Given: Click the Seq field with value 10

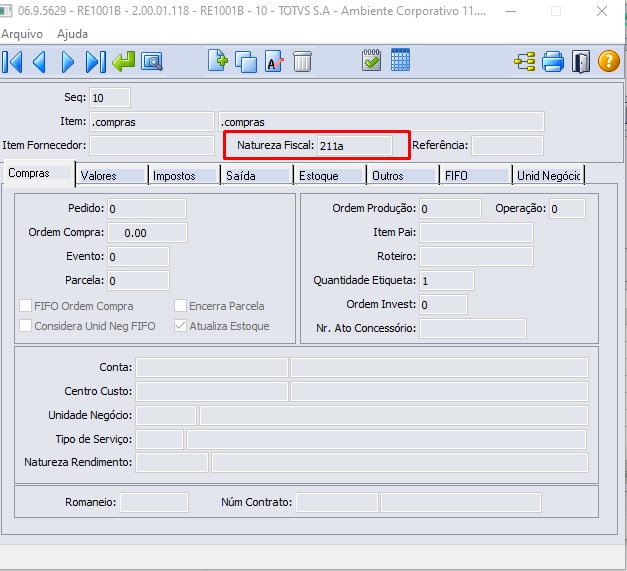Looking at the screenshot, I should [x=110, y=98].
